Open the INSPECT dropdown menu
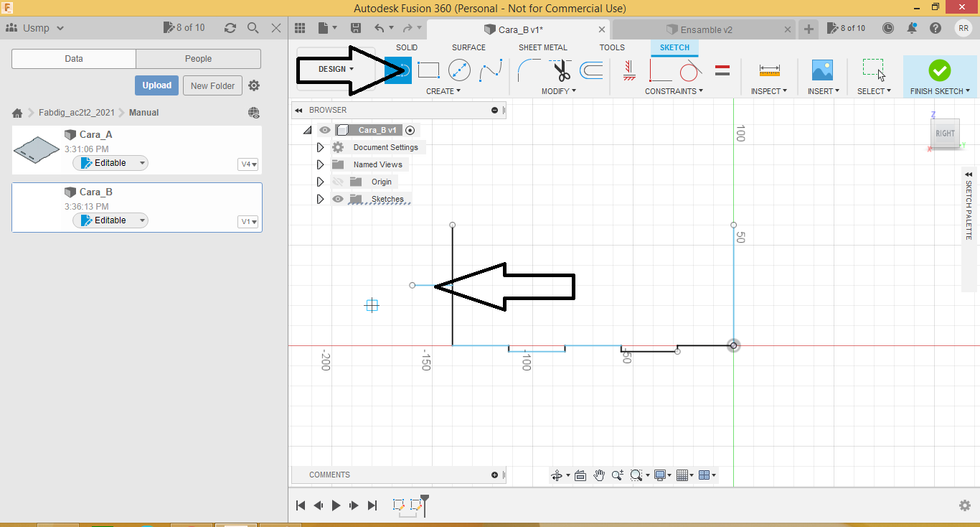Viewport: 980px width, 527px height. (769, 91)
